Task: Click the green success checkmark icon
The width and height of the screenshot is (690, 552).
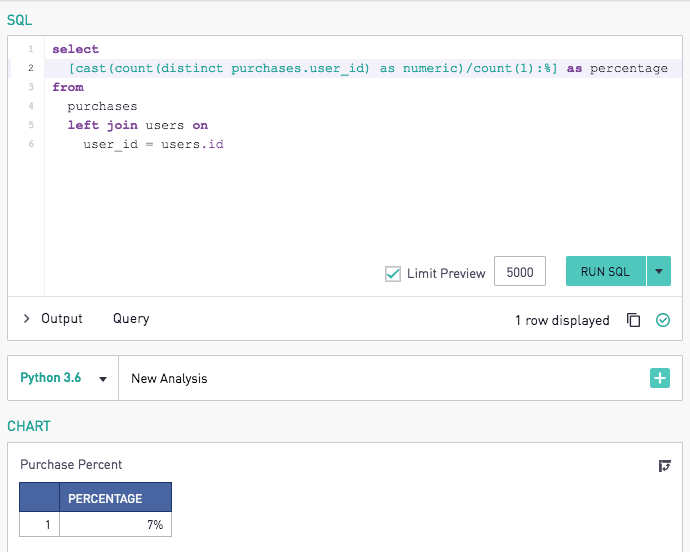Action: [663, 320]
